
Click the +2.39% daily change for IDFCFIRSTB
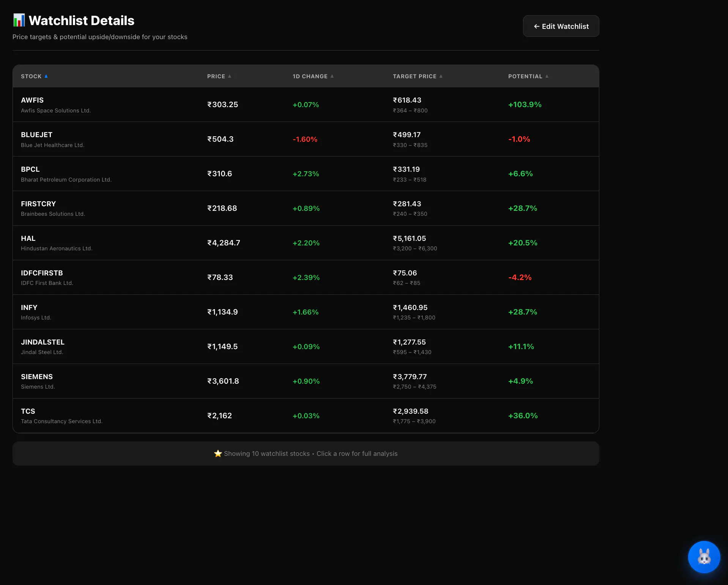tap(306, 278)
